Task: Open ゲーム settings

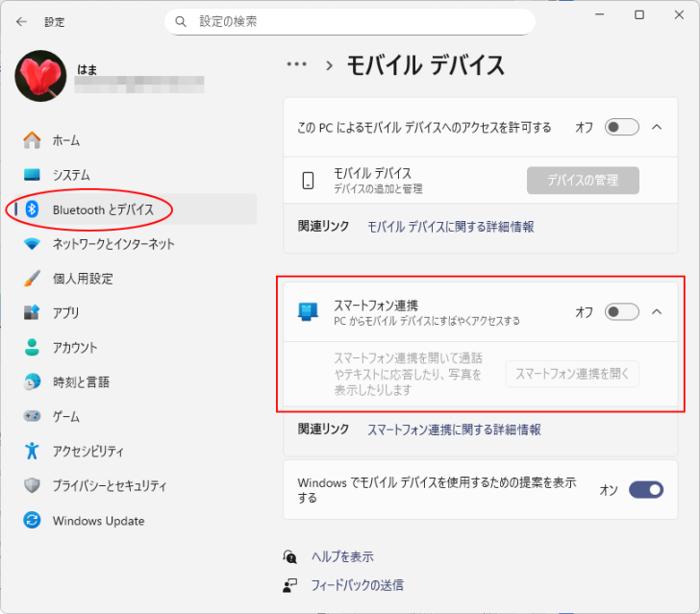Action: coord(134,416)
